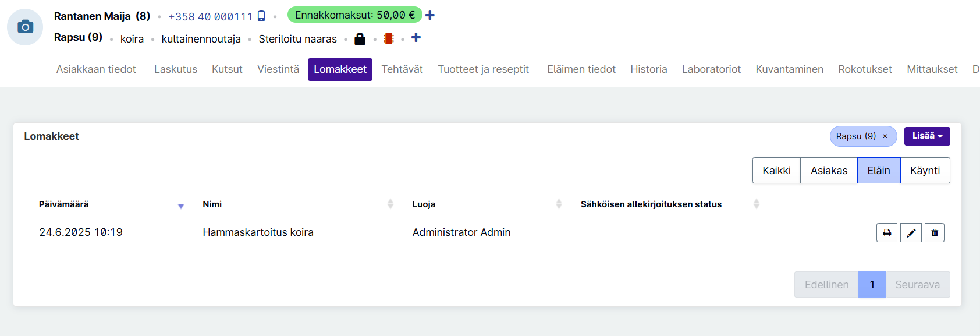Filter forms by Asiakas

tap(829, 171)
